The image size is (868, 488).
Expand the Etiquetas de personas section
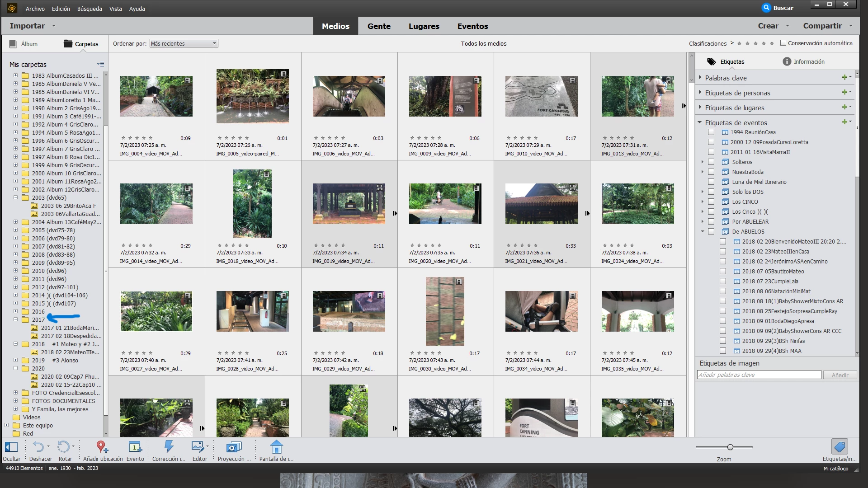coord(700,93)
